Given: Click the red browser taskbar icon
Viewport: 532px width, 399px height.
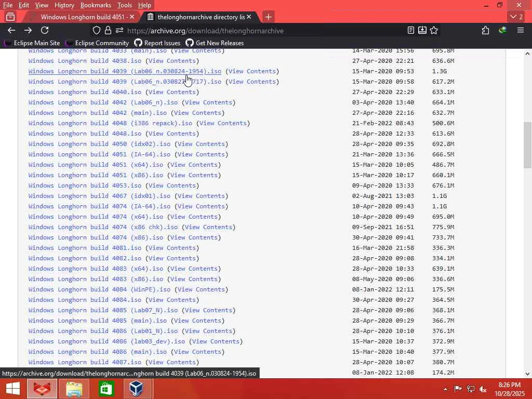Looking at the screenshot, I should click(x=42, y=389).
